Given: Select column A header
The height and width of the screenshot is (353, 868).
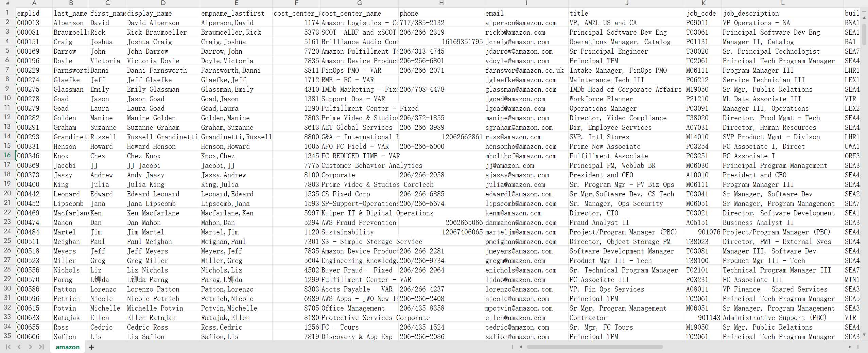Looking at the screenshot, I should [34, 3].
